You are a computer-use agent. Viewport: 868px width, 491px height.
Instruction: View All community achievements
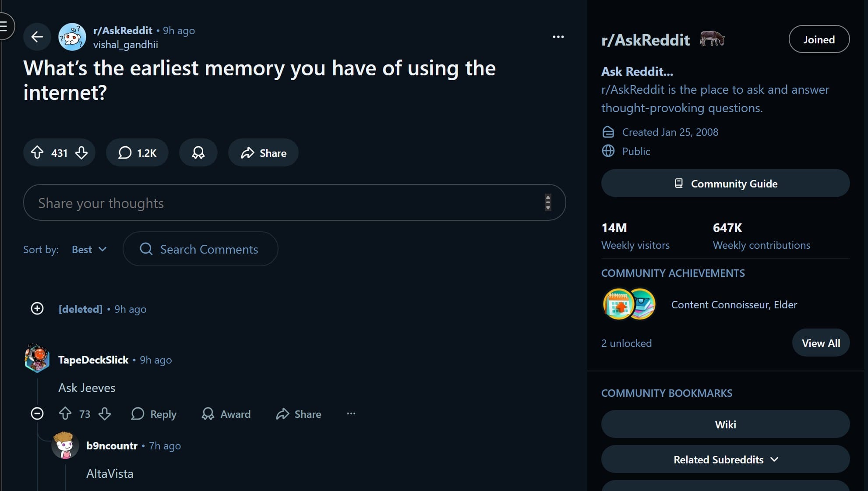coord(821,343)
